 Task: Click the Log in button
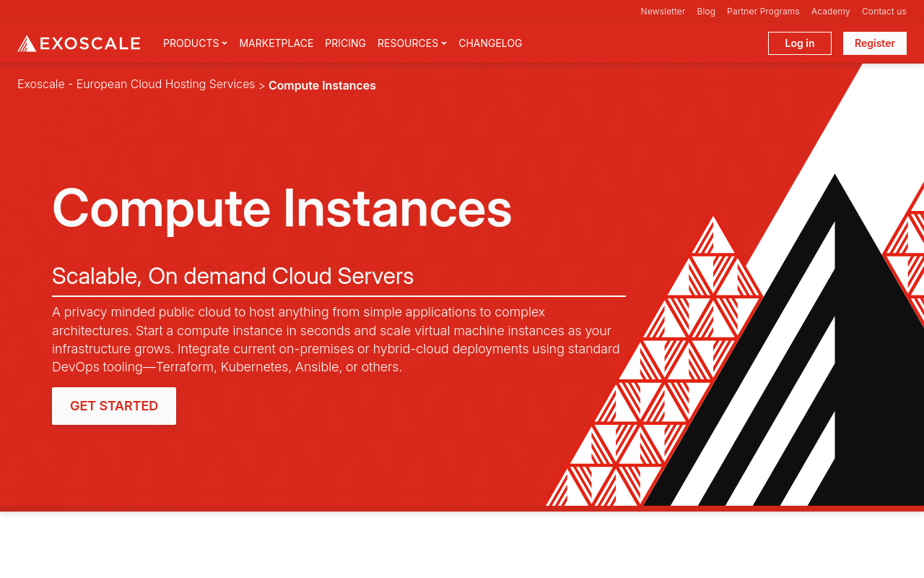click(x=800, y=43)
